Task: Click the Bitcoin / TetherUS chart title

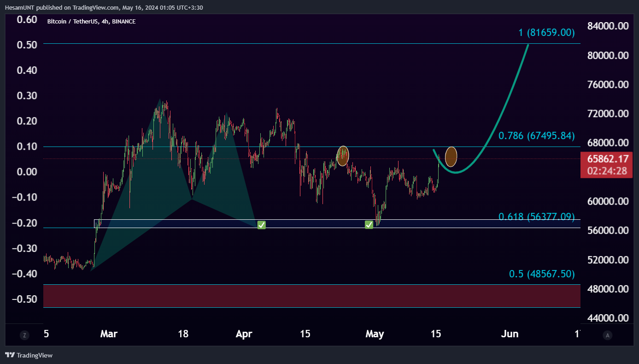Action: click(91, 21)
